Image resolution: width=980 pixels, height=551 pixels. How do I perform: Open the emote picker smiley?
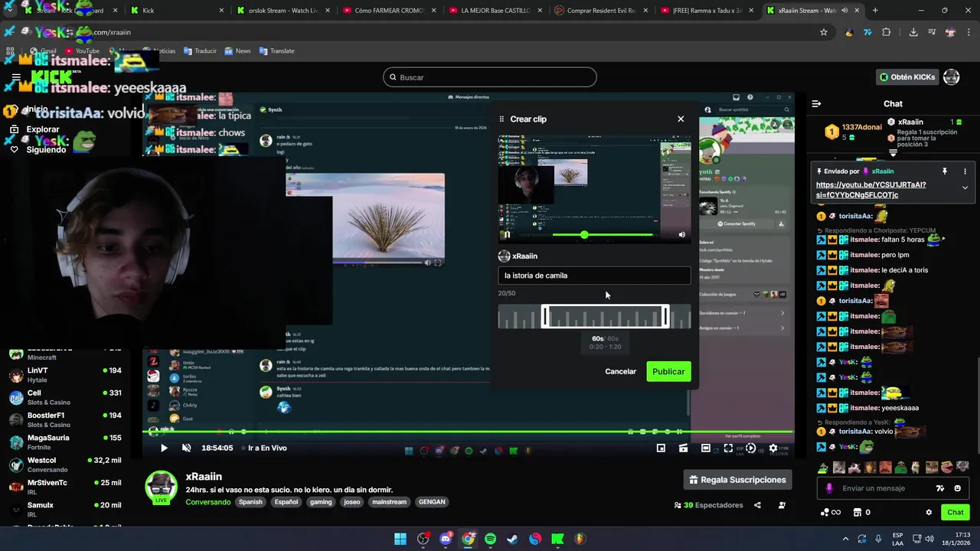(958, 488)
